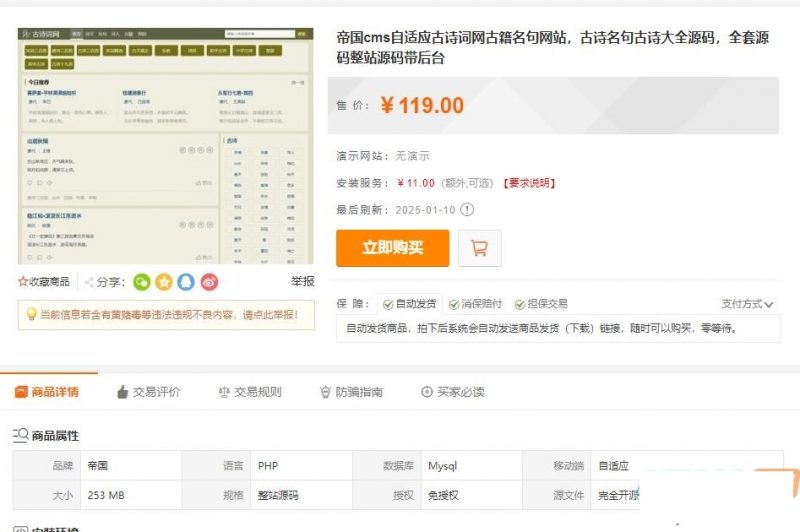Screen dimensions: 800x532
Task: Select the 自动发货 guarantee tab
Action: 410,304
